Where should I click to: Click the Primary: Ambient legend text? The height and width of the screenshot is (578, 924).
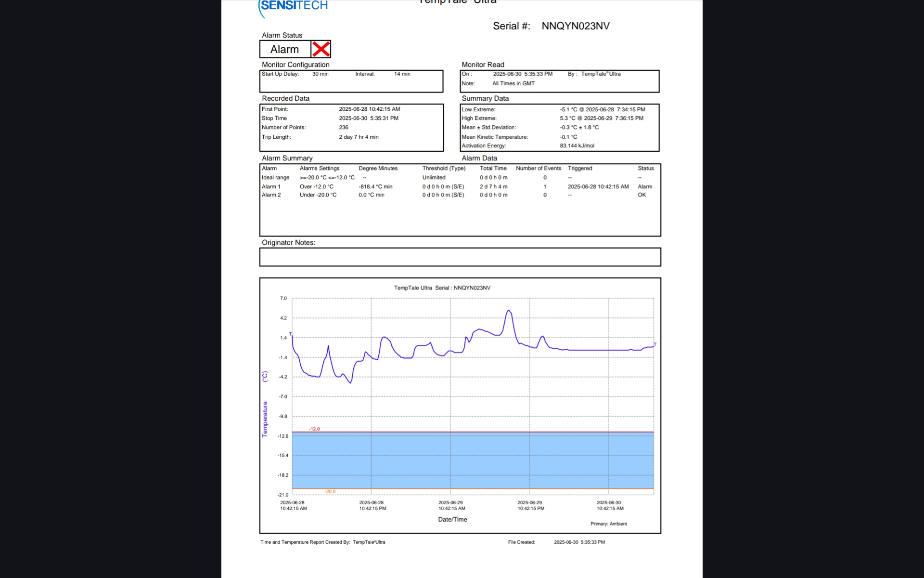click(608, 524)
